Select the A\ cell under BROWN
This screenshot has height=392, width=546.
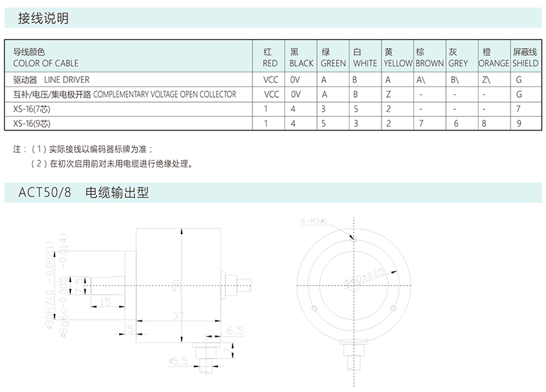[x=420, y=79]
